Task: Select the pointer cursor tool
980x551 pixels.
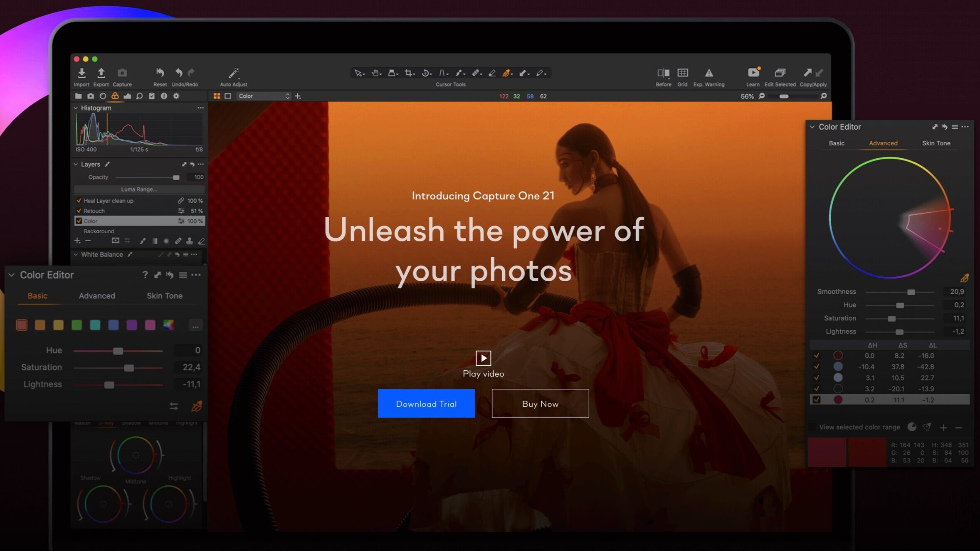Action: (359, 73)
